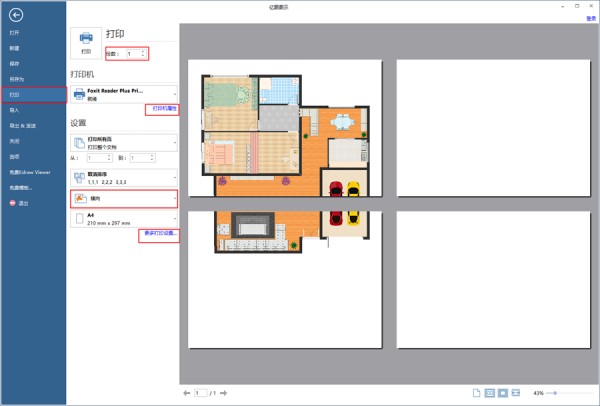The width and height of the screenshot is (600, 406).
Task: Open landscape orientation dropdown
Action: (124, 199)
